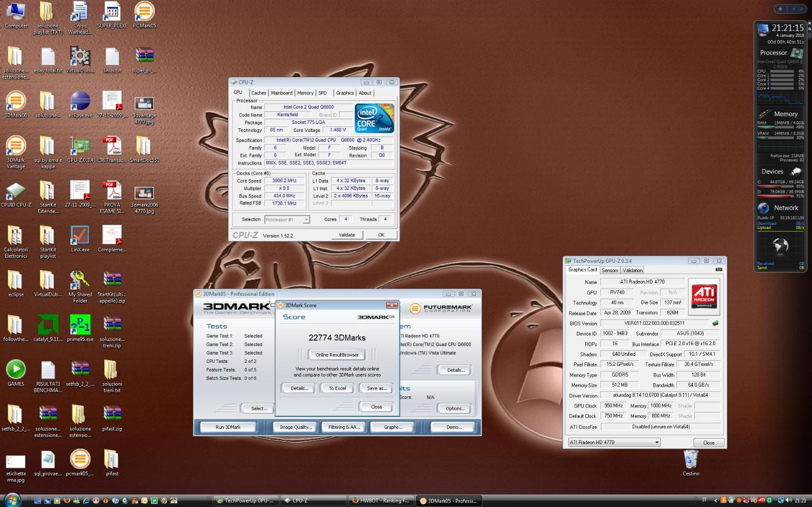Open Graphs in 3DMark05
812x507 pixels.
coord(393,427)
